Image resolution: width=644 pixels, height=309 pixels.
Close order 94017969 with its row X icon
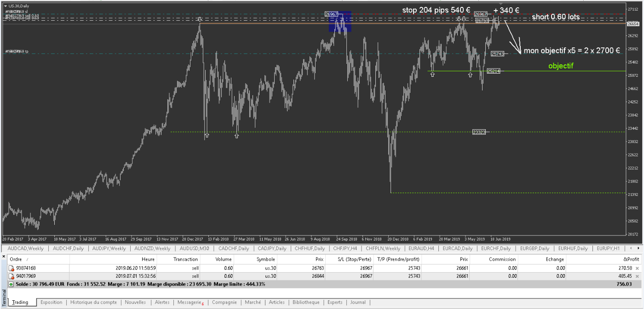[x=637, y=276]
